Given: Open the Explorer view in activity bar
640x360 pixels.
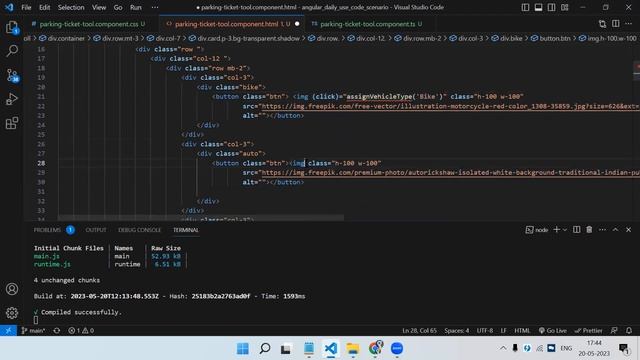Looking at the screenshot, I should 12,27.
